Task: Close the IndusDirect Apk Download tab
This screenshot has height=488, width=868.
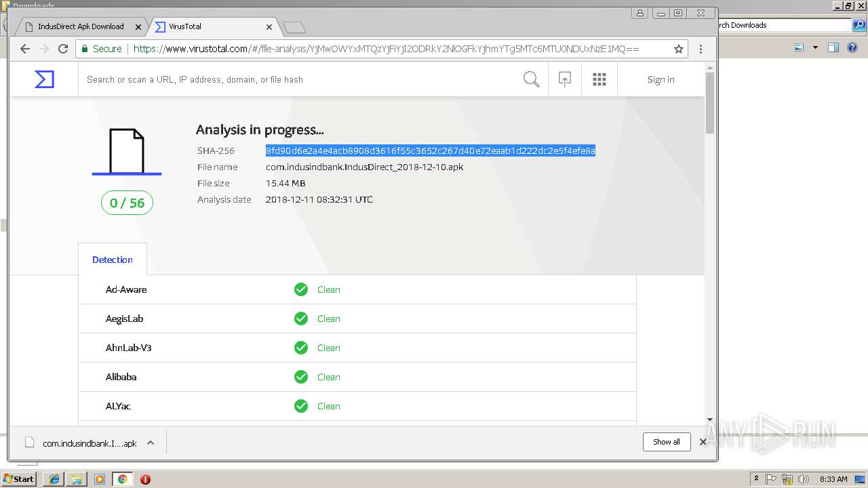Action: (x=138, y=27)
